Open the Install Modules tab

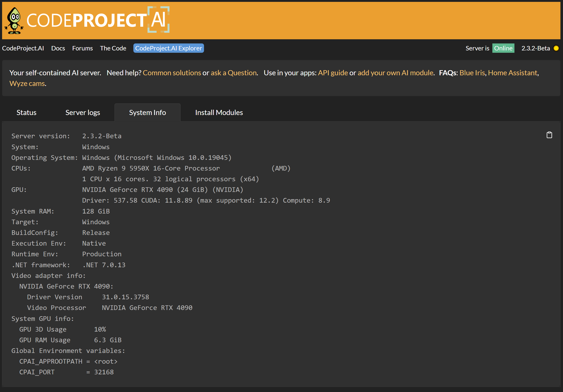point(219,112)
